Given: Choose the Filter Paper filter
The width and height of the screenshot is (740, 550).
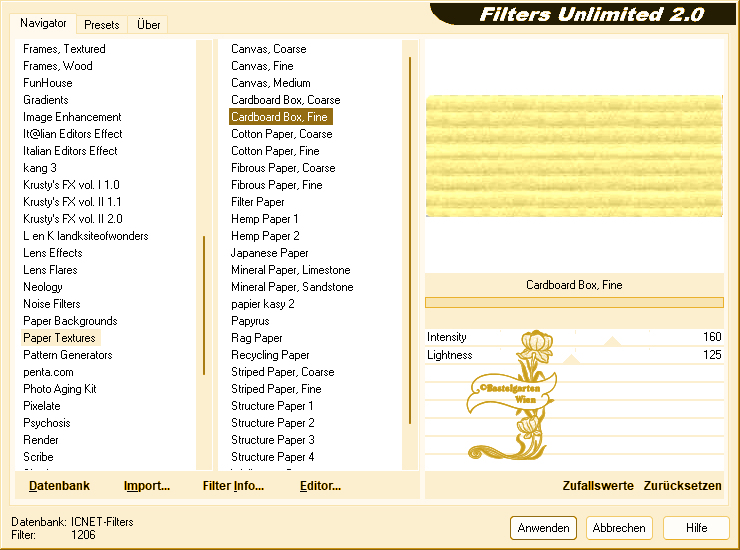Looking at the screenshot, I should tap(258, 202).
